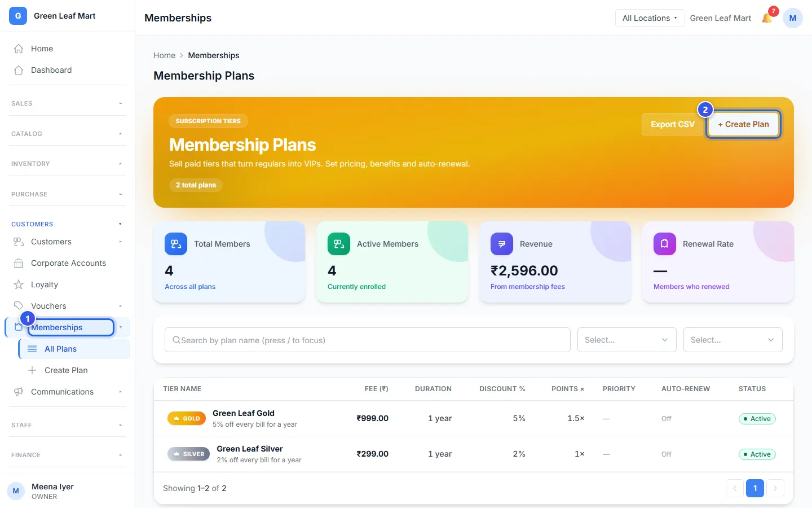Screen dimensions: 812x508
Task: Click the Meena Iyer profile in sidebar footer
Action: [67, 491]
